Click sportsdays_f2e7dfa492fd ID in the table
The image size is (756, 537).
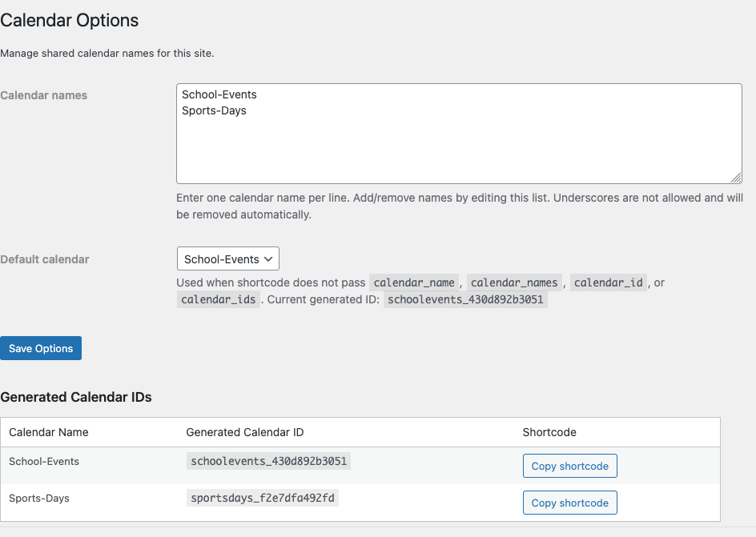[x=263, y=499]
